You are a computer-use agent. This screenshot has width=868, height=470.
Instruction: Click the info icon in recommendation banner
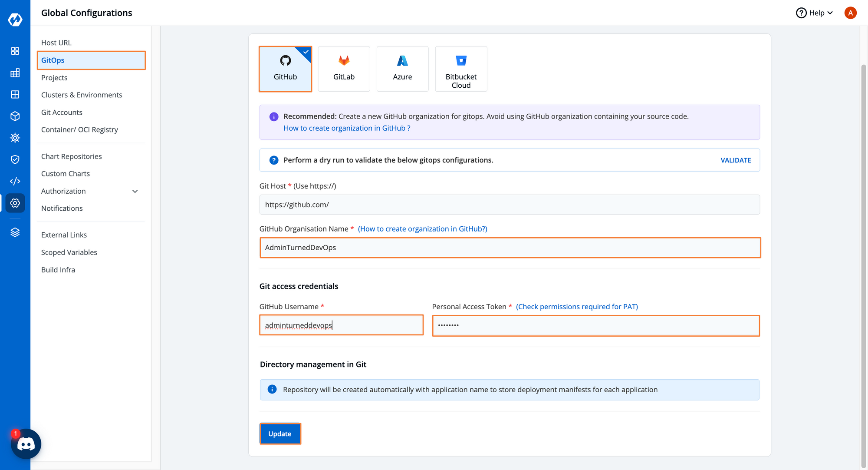click(x=274, y=116)
